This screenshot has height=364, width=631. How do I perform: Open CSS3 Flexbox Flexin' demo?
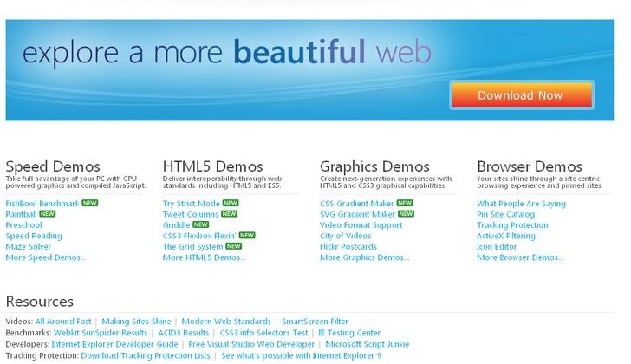point(199,236)
